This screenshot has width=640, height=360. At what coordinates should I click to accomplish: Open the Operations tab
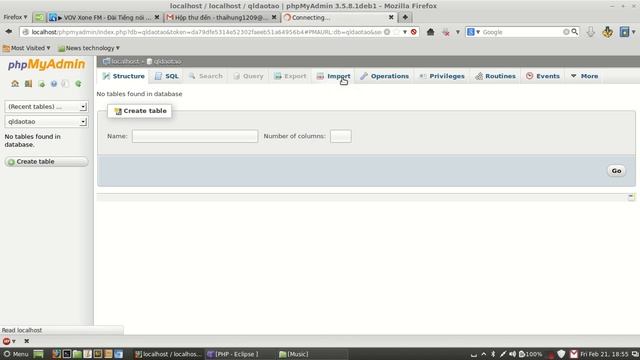[384, 76]
